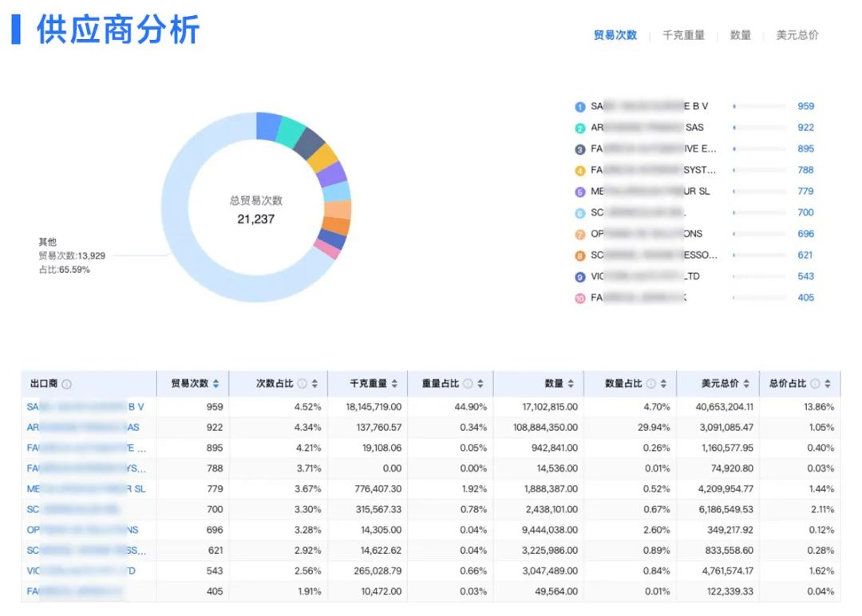Sort the table by 数量占比 column

coord(663,384)
